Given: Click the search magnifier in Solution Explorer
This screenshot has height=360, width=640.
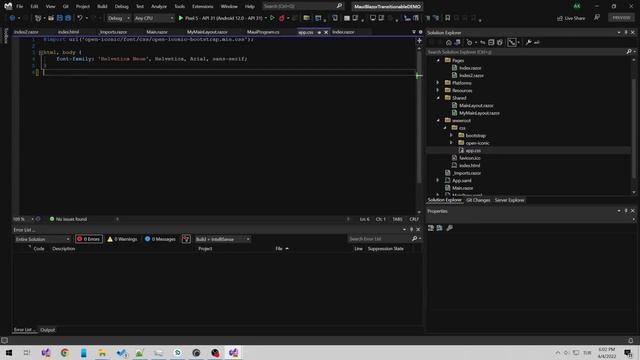Looking at the screenshot, I should tap(629, 52).
